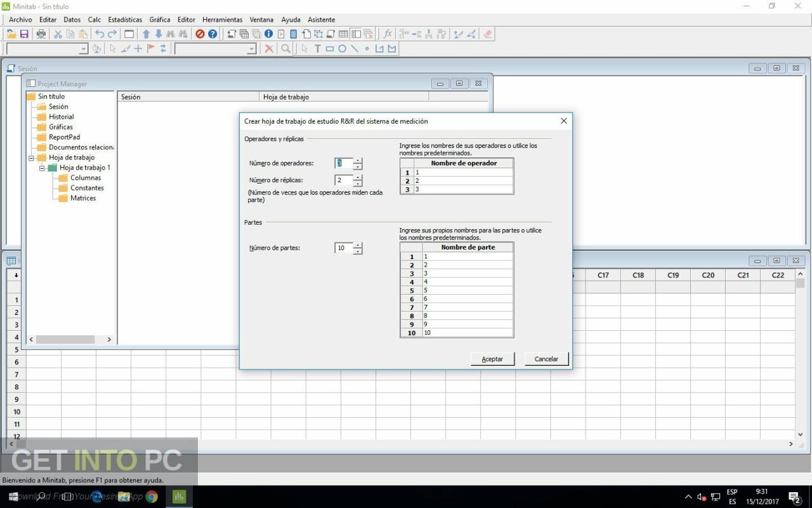Click the Project Manager horizontal scrollbar
Screen dimensions: 812x508
(x=70, y=340)
